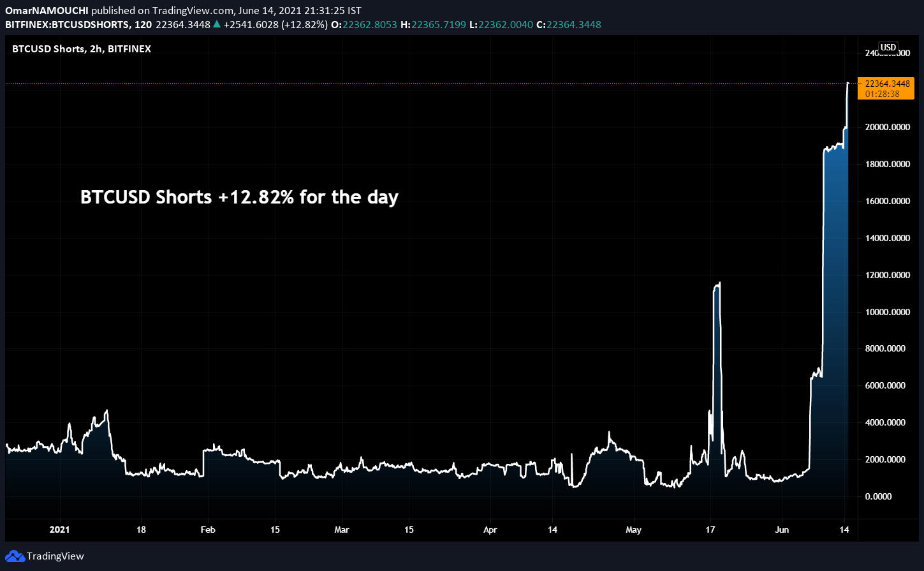This screenshot has width=924, height=571.
Task: Click the 20000.0000 price axis label
Action: 887,128
